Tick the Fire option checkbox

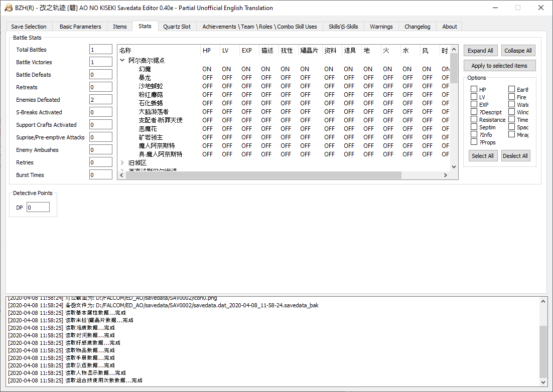click(x=512, y=97)
